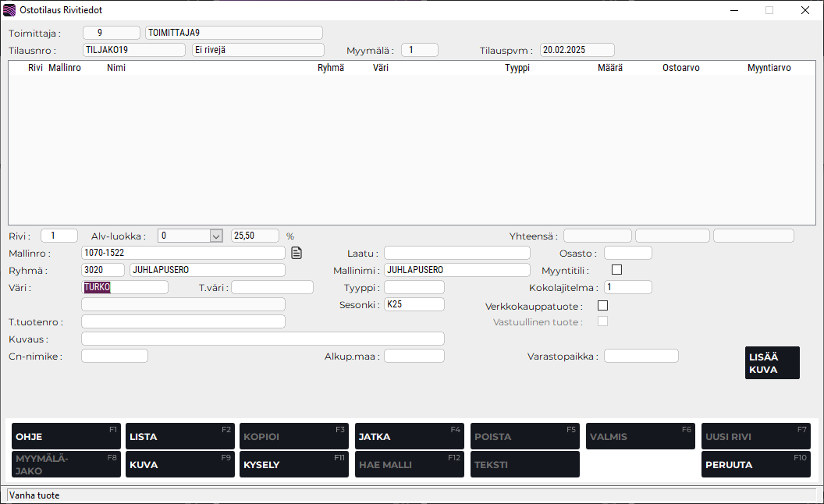Select the Ostoarvo column header
This screenshot has width=824, height=504.
click(x=680, y=68)
